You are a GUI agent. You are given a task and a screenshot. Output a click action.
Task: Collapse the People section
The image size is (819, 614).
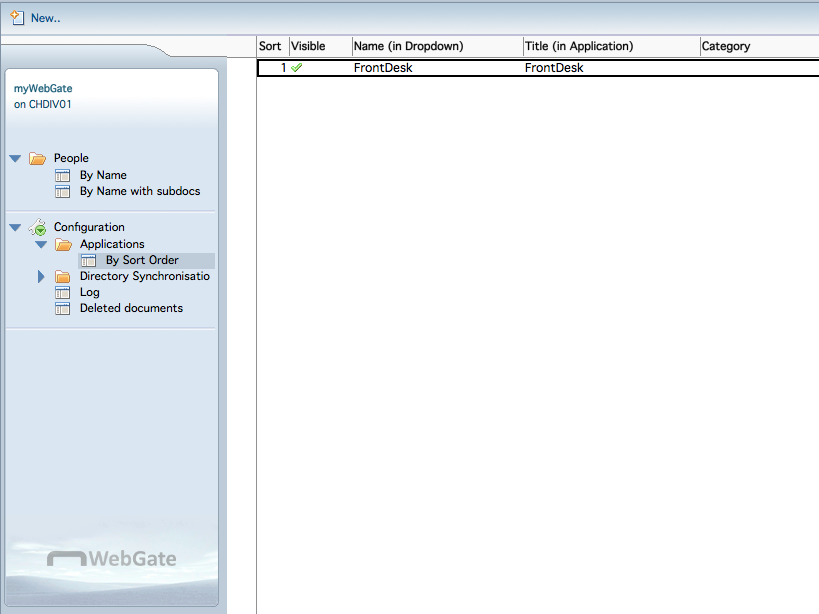(x=15, y=158)
